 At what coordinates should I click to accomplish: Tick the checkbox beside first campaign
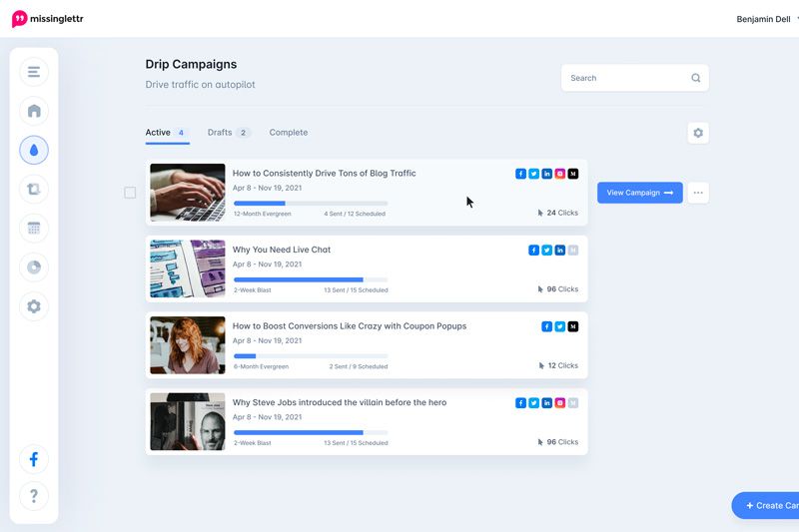point(130,193)
